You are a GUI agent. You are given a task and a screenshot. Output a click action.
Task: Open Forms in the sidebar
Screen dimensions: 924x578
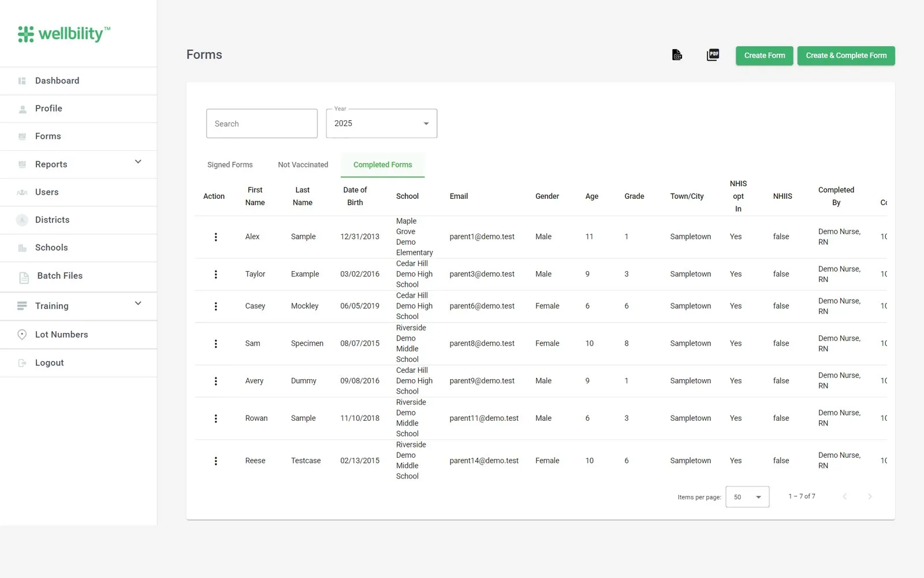(79, 136)
